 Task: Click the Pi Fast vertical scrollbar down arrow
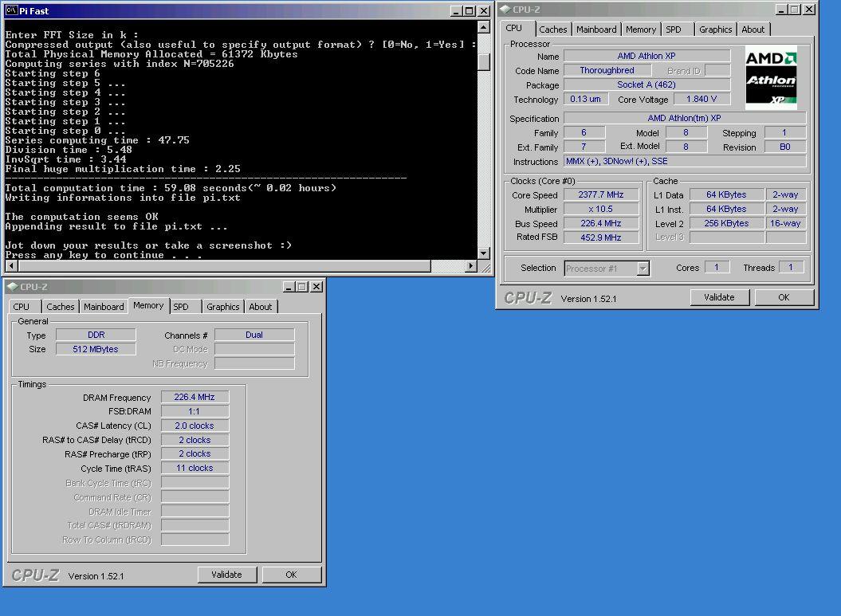[x=483, y=253]
